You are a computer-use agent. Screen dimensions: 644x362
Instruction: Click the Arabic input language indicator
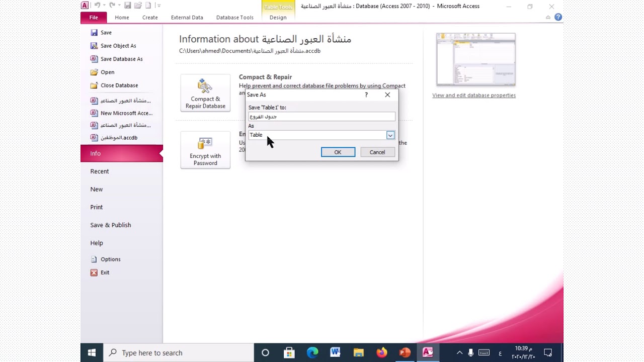pyautogui.click(x=500, y=353)
